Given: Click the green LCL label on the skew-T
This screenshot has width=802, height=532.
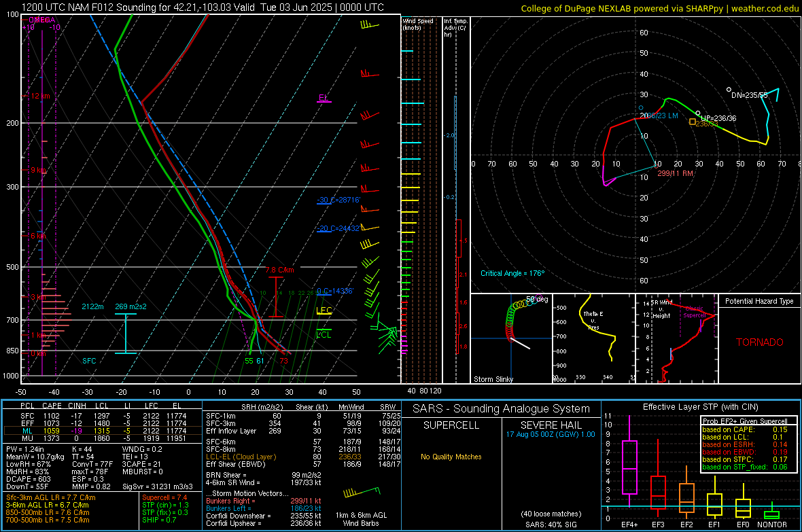Looking at the screenshot, I should [324, 334].
